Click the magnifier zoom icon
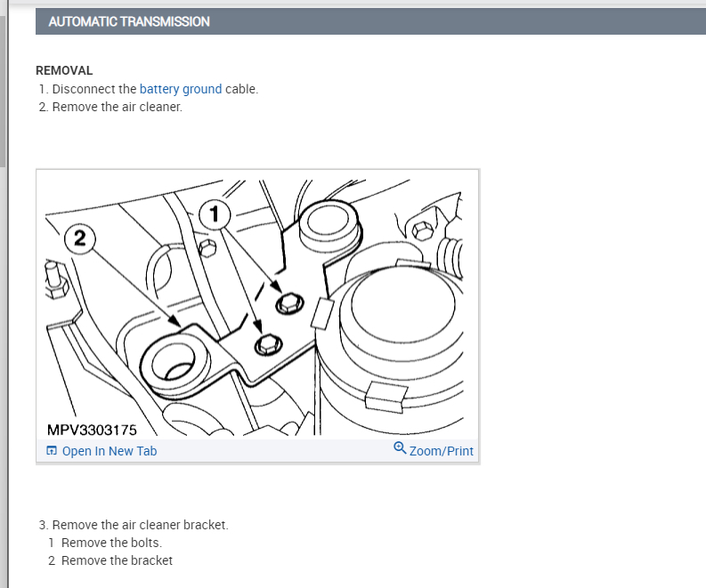706x588 pixels. [x=400, y=447]
